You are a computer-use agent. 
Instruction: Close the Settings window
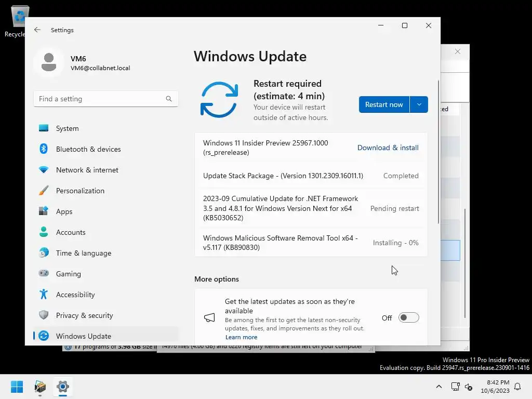point(429,25)
